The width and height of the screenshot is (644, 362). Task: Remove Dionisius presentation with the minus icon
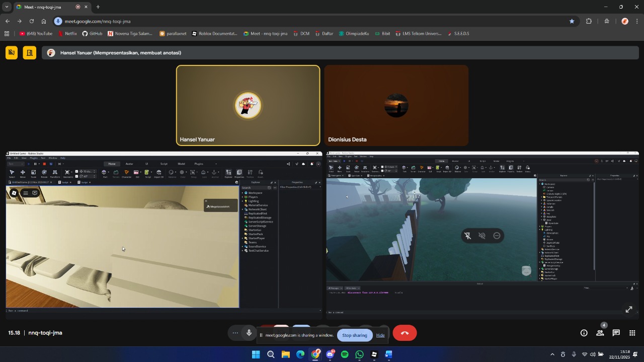[x=497, y=236]
